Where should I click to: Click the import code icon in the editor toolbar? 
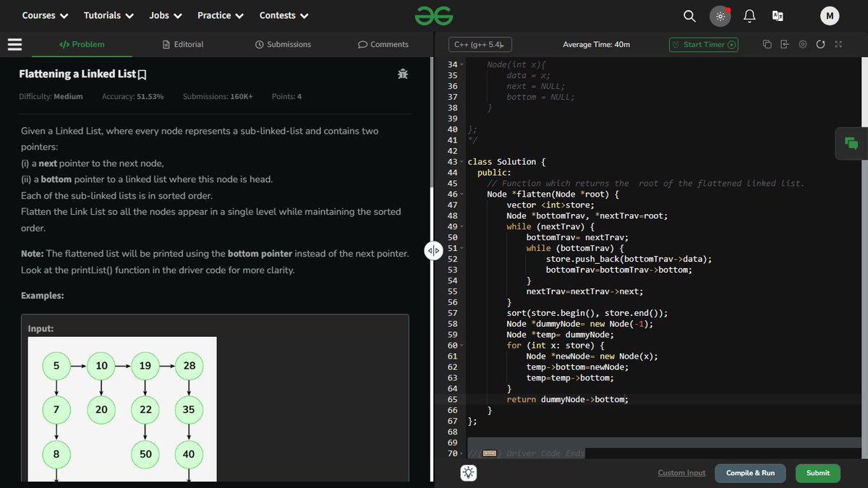[785, 44]
